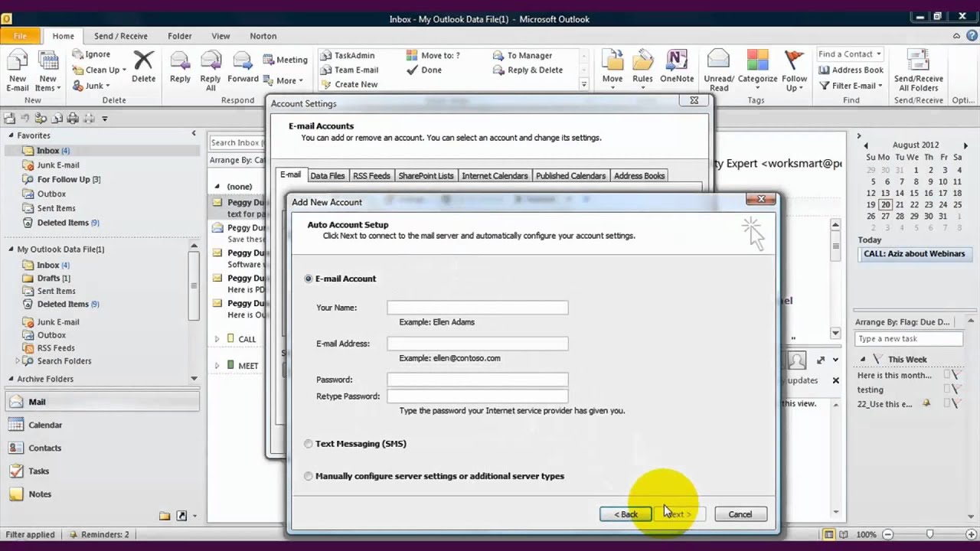Switch to the Folder ribbon tab
The height and width of the screenshot is (551, 980).
(180, 36)
